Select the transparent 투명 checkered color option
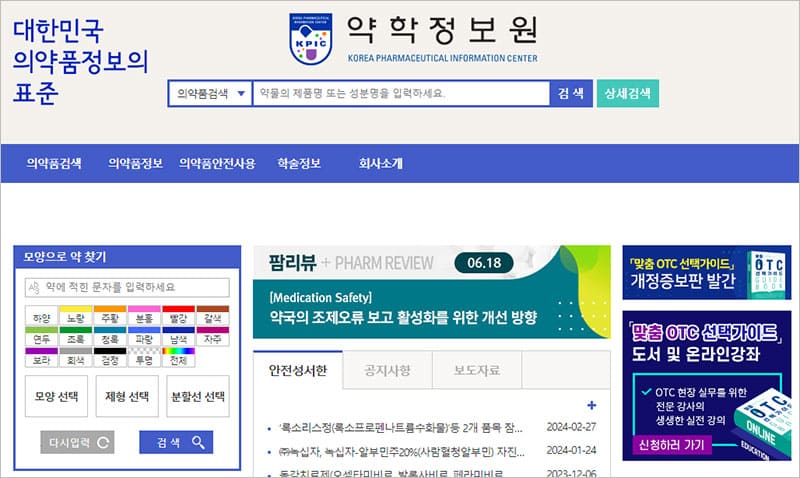 [x=144, y=356]
